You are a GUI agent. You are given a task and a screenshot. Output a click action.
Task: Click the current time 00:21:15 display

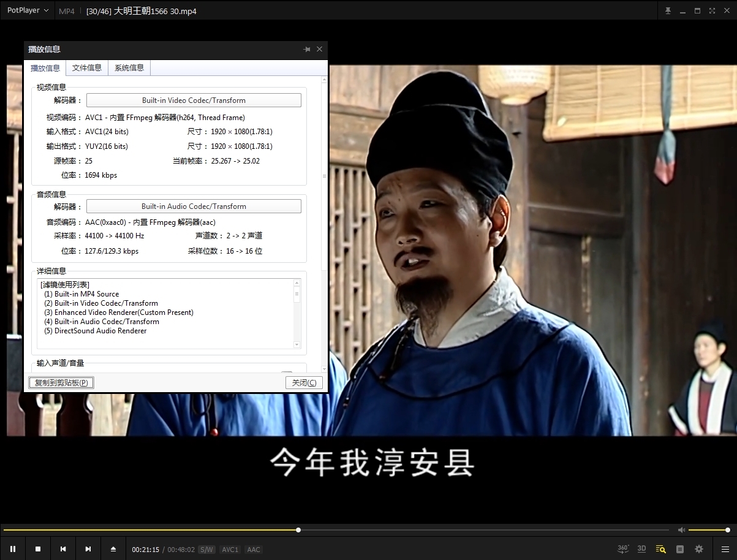pyautogui.click(x=146, y=550)
